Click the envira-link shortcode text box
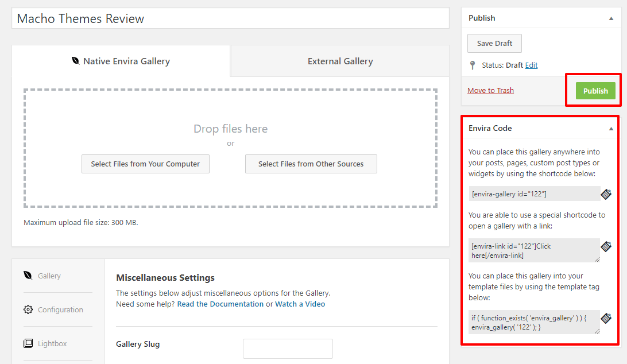The width and height of the screenshot is (627, 364). pyautogui.click(x=534, y=250)
